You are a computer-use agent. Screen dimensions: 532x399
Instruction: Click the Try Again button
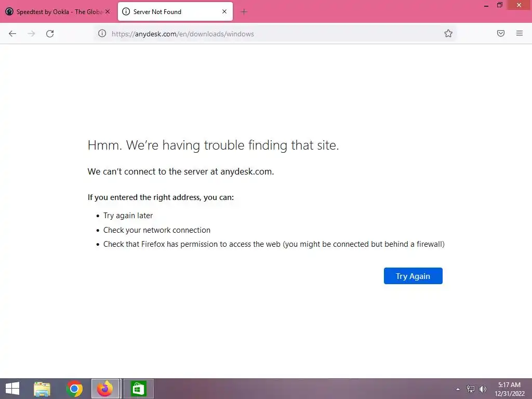pyautogui.click(x=413, y=276)
